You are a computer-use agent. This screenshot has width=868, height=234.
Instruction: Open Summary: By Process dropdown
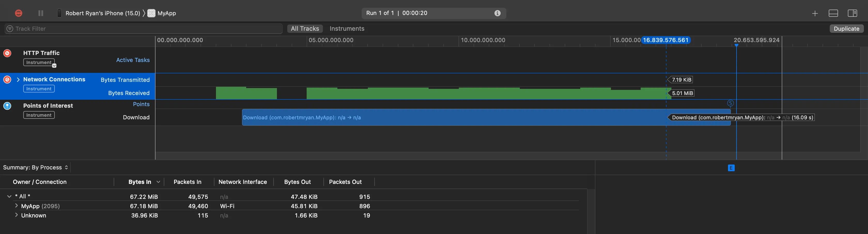coord(36,167)
